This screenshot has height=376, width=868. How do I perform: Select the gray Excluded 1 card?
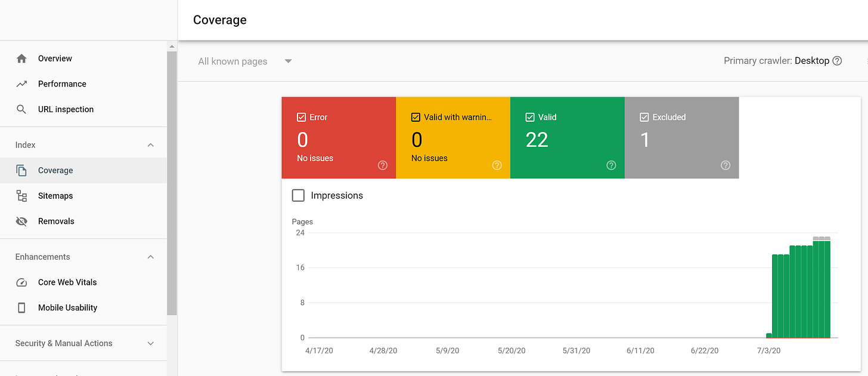pos(682,138)
